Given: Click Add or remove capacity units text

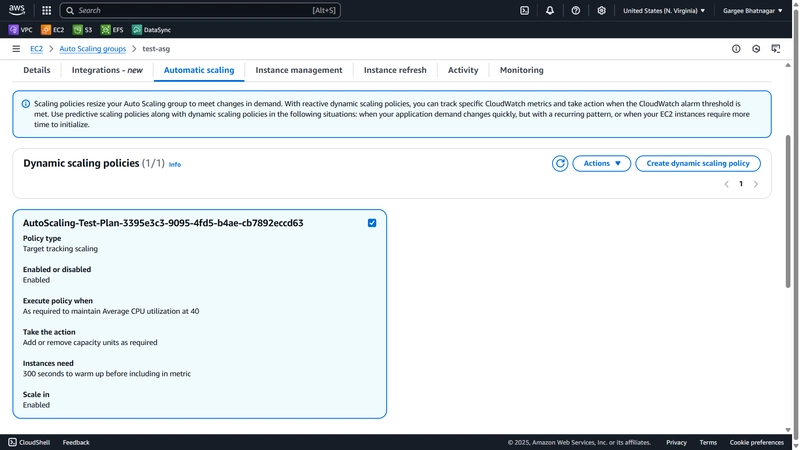Looking at the screenshot, I should pos(90,342).
